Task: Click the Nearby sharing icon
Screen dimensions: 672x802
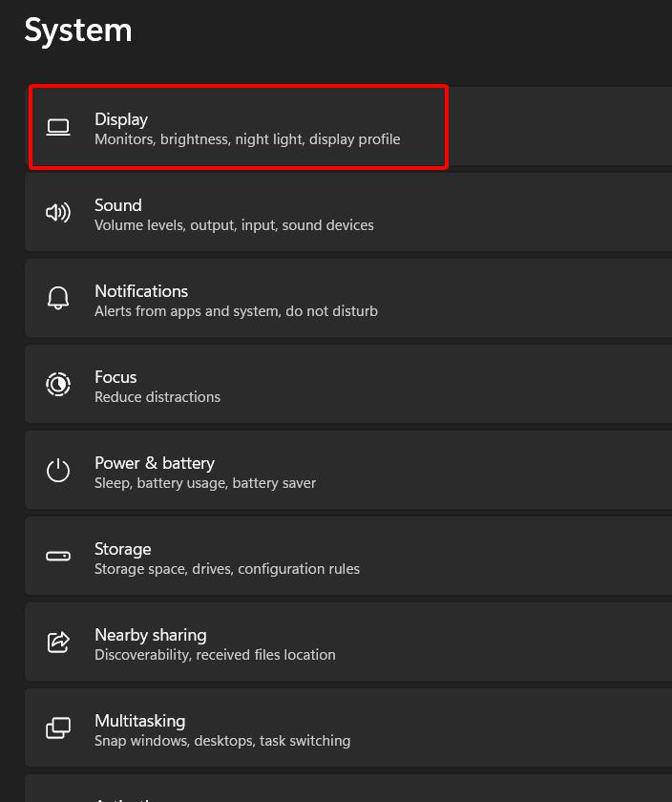Action: (58, 642)
